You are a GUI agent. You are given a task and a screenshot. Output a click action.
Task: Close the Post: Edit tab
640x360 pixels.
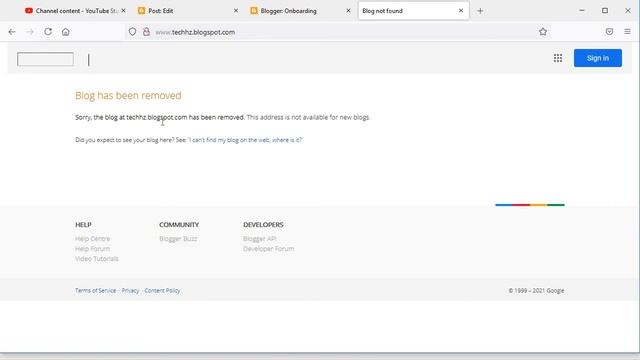pyautogui.click(x=236, y=11)
